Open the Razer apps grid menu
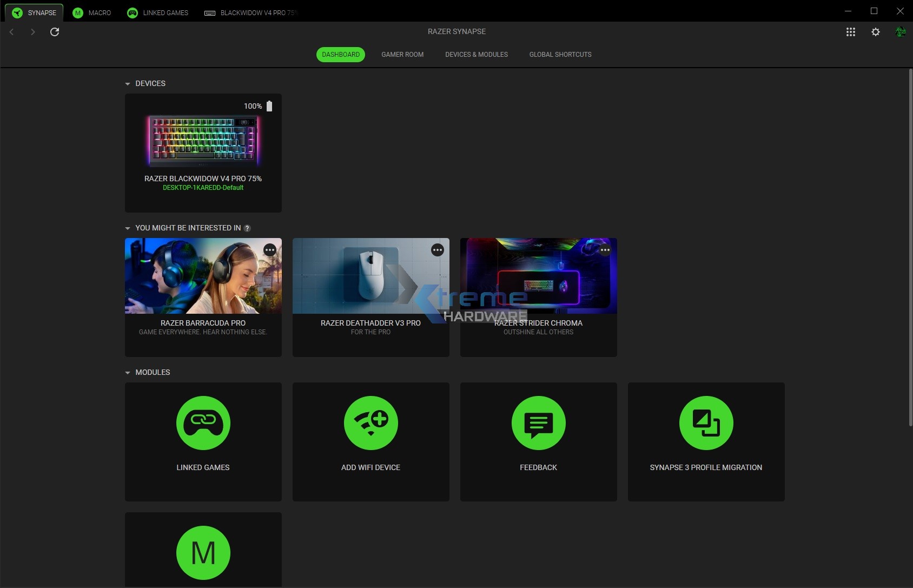Image resolution: width=913 pixels, height=588 pixels. tap(851, 32)
